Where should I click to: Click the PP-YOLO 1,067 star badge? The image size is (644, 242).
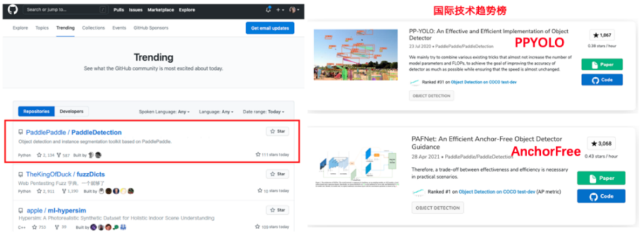coord(602,35)
